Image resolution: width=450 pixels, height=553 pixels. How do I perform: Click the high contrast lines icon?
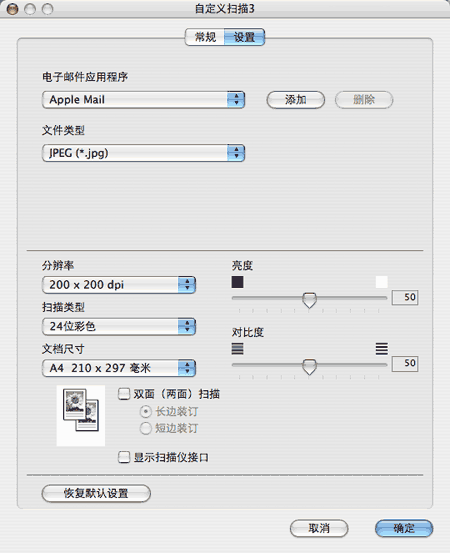coord(382,349)
